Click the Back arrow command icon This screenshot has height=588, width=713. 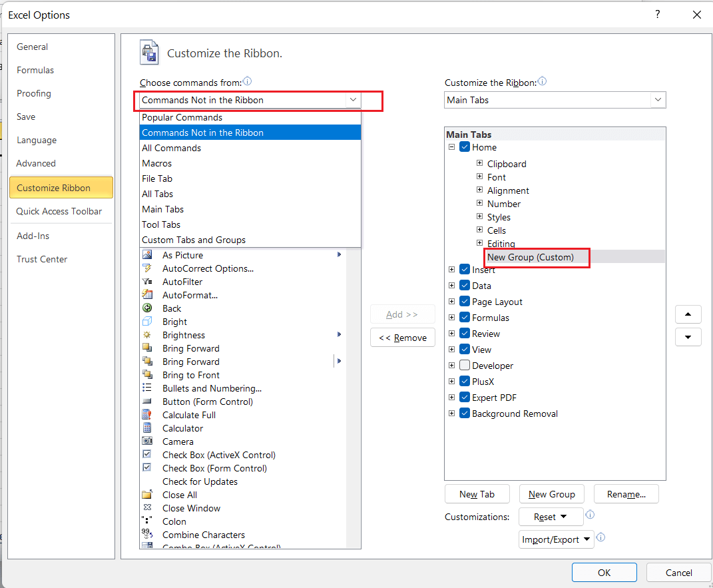(147, 308)
